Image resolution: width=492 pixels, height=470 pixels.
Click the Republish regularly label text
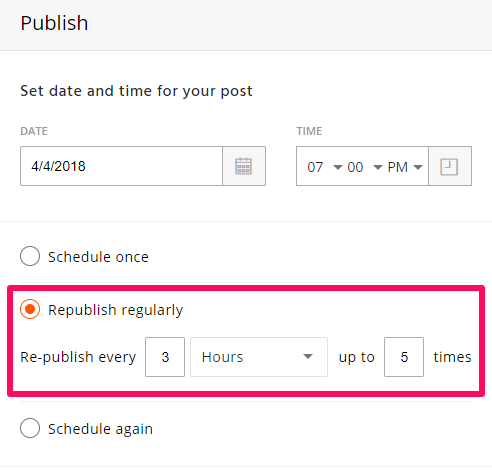115,310
